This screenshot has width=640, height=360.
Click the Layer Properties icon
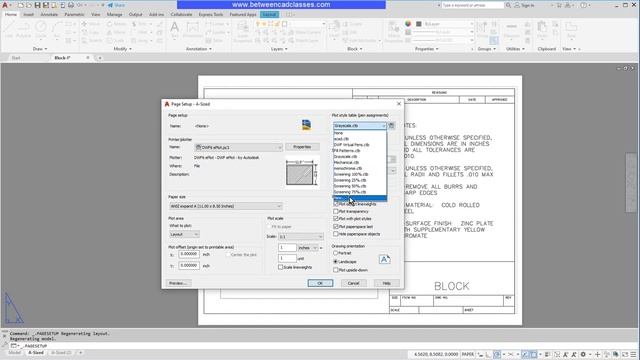(243, 31)
